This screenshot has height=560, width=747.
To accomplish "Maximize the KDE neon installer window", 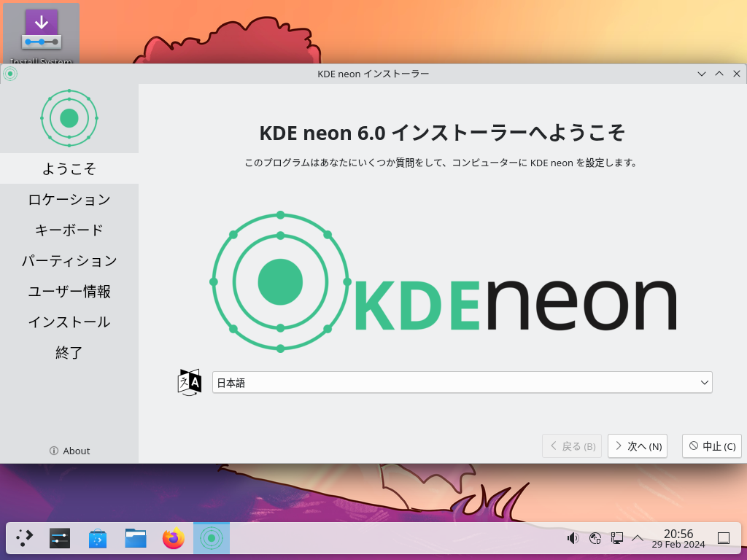I will (719, 74).
